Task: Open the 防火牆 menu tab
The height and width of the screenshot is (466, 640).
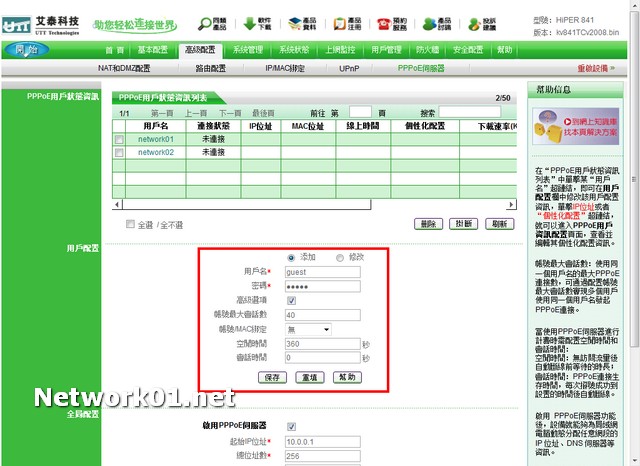Action: 427,49
